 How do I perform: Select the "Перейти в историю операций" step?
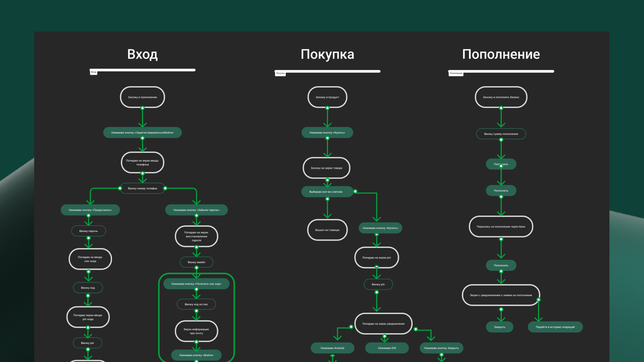coord(555,327)
